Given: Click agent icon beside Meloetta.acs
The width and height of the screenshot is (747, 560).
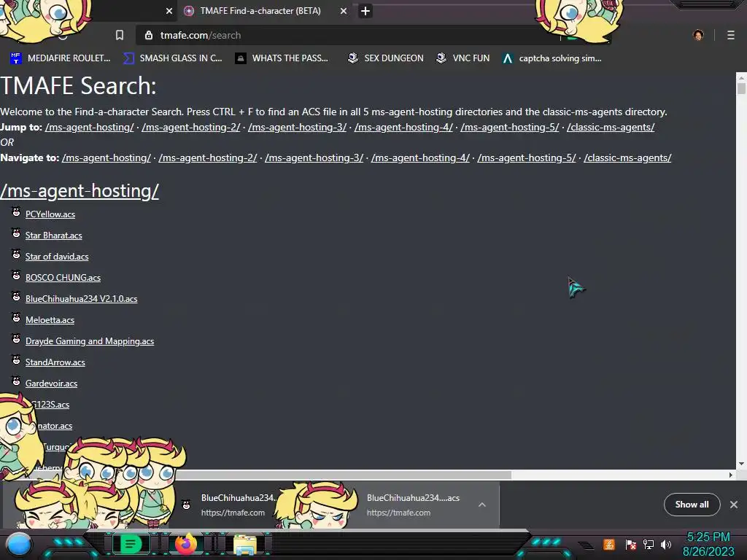Looking at the screenshot, I should [x=16, y=318].
